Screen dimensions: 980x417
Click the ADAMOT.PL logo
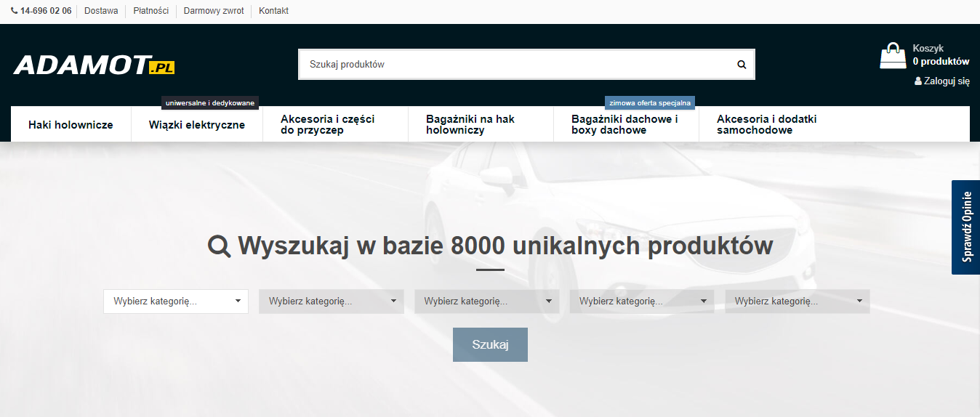pyautogui.click(x=94, y=65)
